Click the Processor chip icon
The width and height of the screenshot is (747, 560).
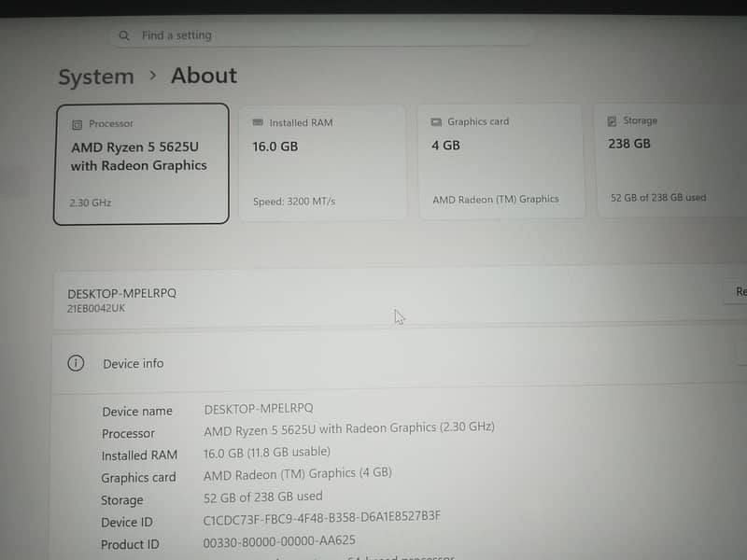tap(77, 125)
